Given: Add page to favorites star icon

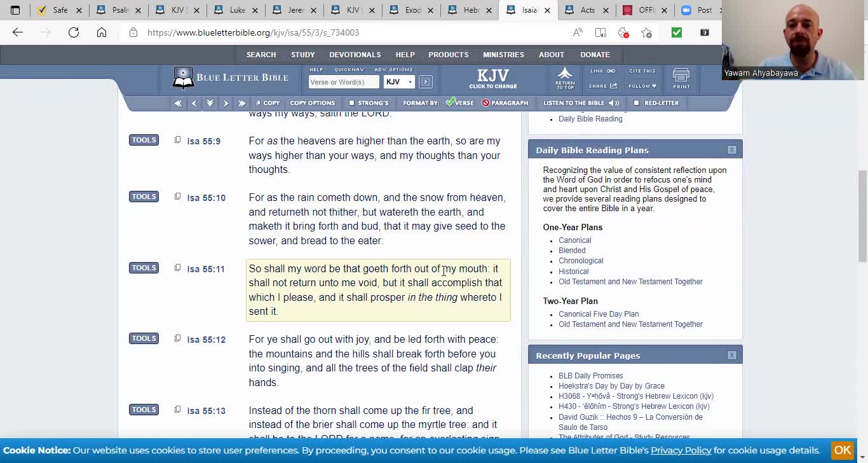Looking at the screenshot, I should click(x=646, y=32).
